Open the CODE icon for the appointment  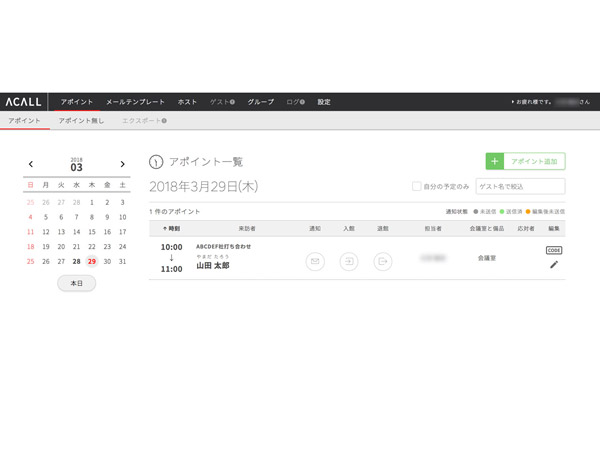click(554, 250)
